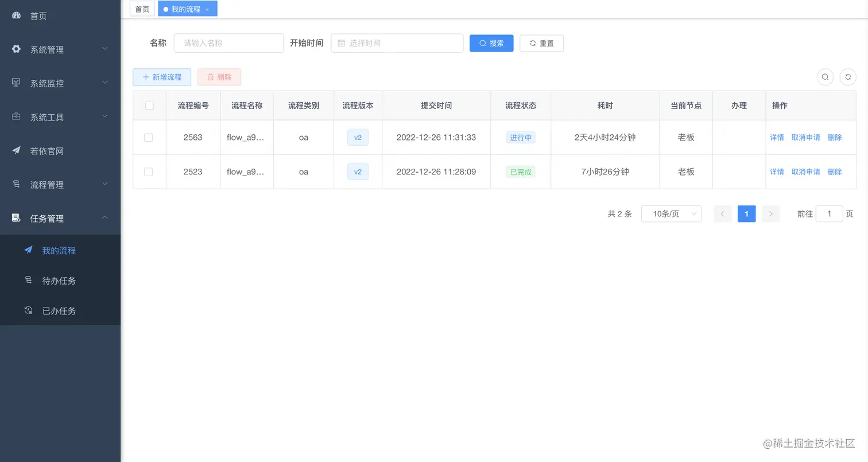Screen dimensions: 868x462
Task: Click the 系统监控 monitor icon
Action: point(17,83)
